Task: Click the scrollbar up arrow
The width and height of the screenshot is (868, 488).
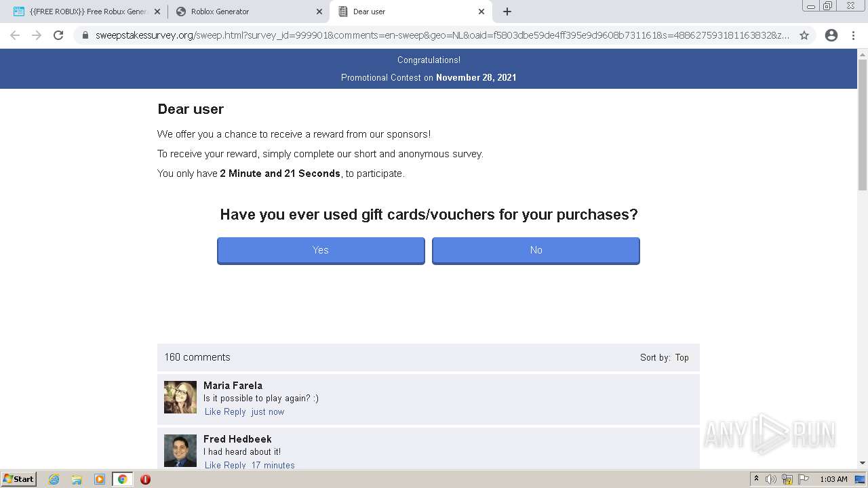Action: click(x=863, y=54)
